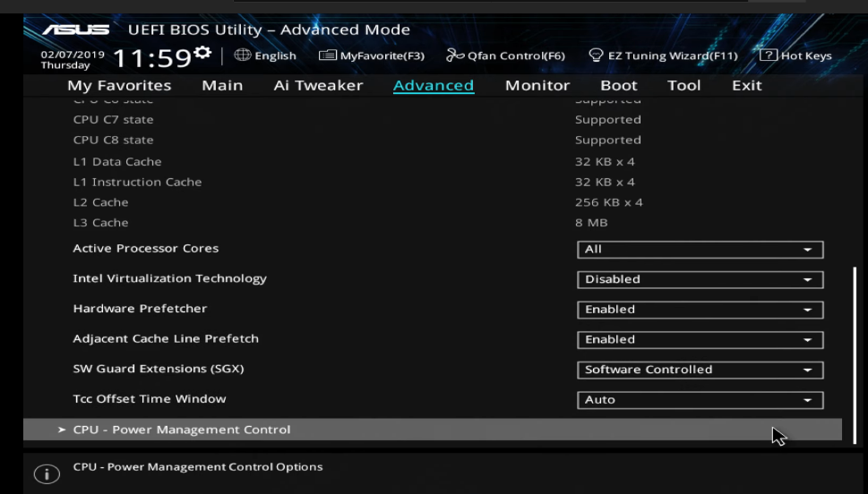Expand CPU - Power Management Control submenu

[x=433, y=430]
